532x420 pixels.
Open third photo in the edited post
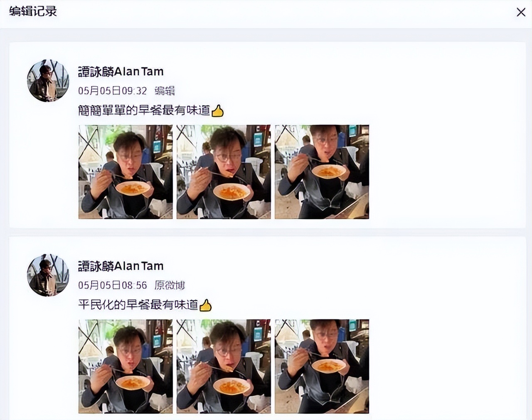[x=322, y=172]
